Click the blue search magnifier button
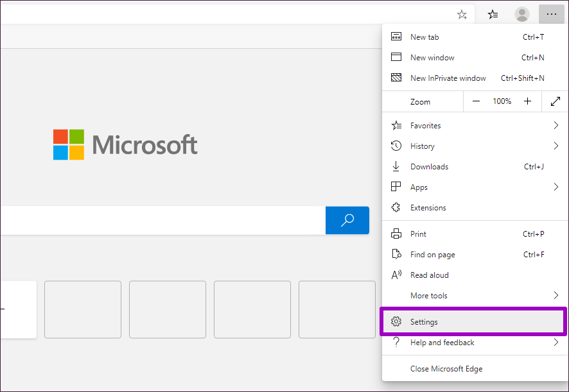This screenshot has width=569, height=392. (x=347, y=220)
